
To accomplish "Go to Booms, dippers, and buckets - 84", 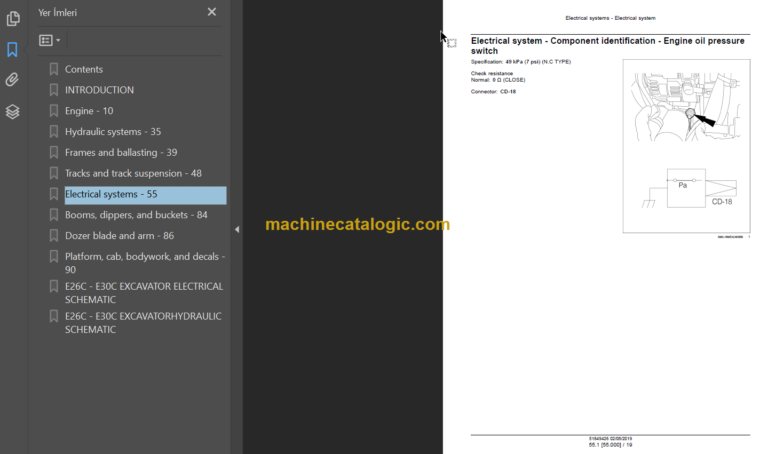I will [x=136, y=215].
